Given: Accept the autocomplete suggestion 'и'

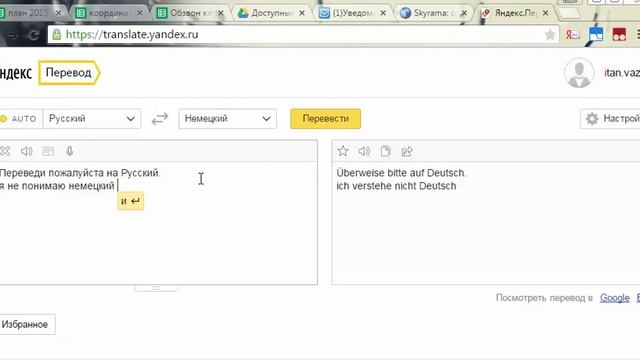Looking at the screenshot, I should (131, 201).
